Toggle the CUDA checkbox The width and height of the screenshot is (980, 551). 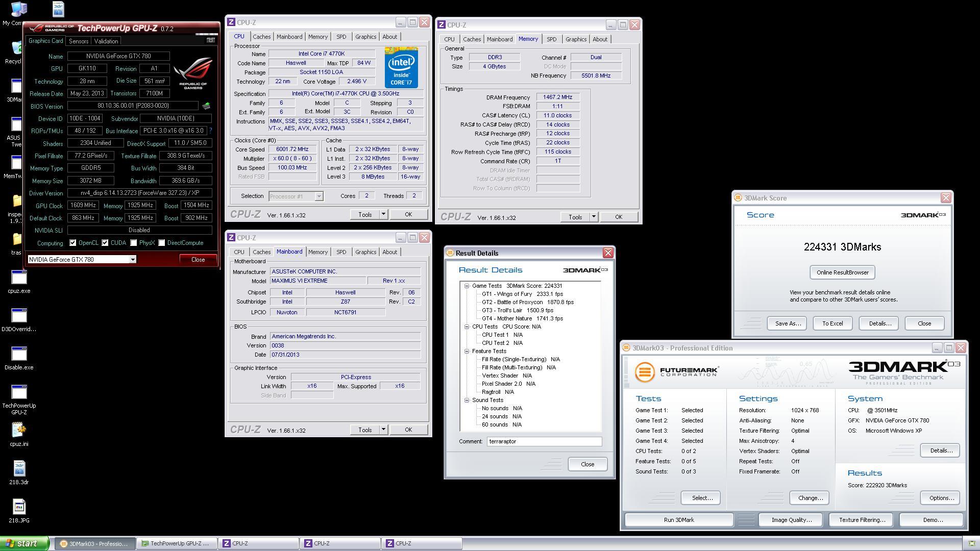click(105, 243)
